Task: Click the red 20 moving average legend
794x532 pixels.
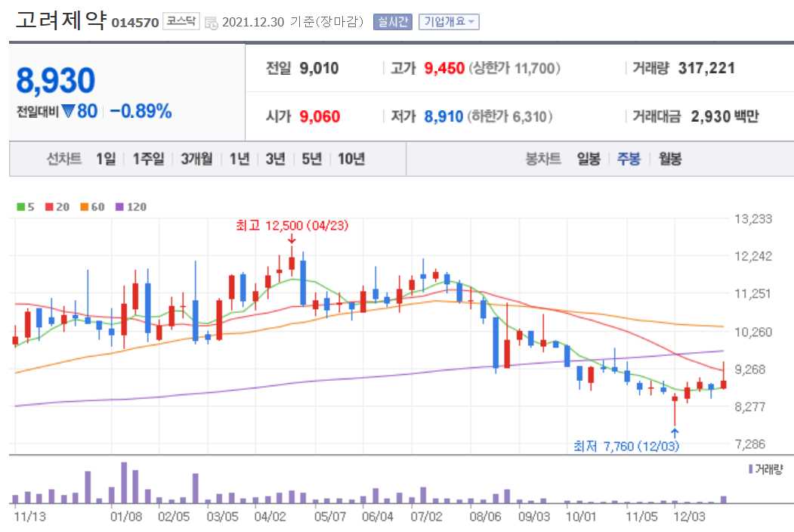Action: point(57,207)
